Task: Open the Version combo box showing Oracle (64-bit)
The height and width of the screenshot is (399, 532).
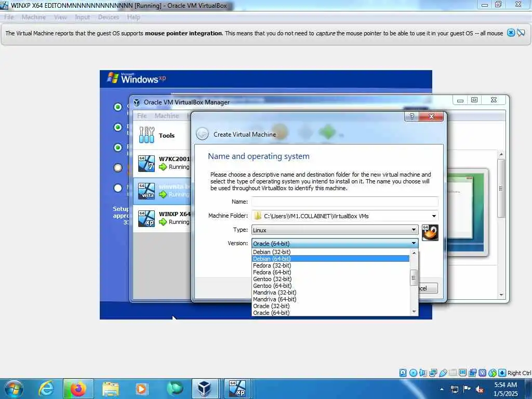Action: point(335,243)
